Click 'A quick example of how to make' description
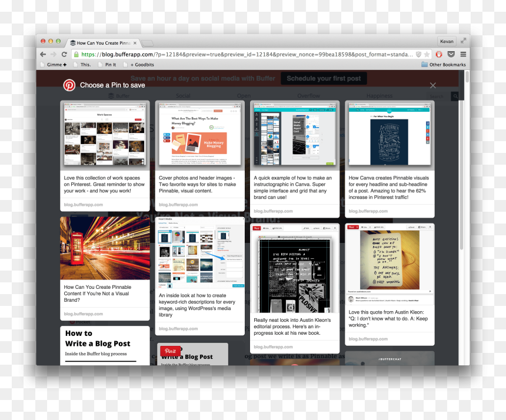This screenshot has width=506, height=420. [292, 188]
